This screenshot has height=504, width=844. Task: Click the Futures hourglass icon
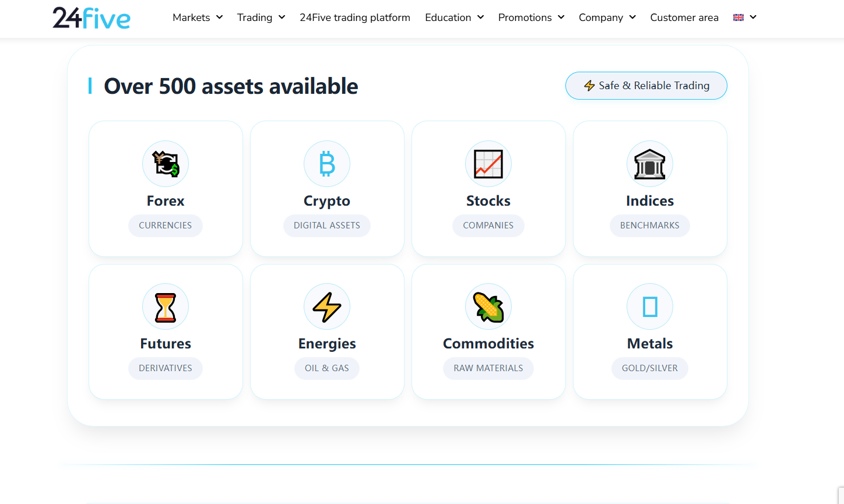(x=166, y=307)
